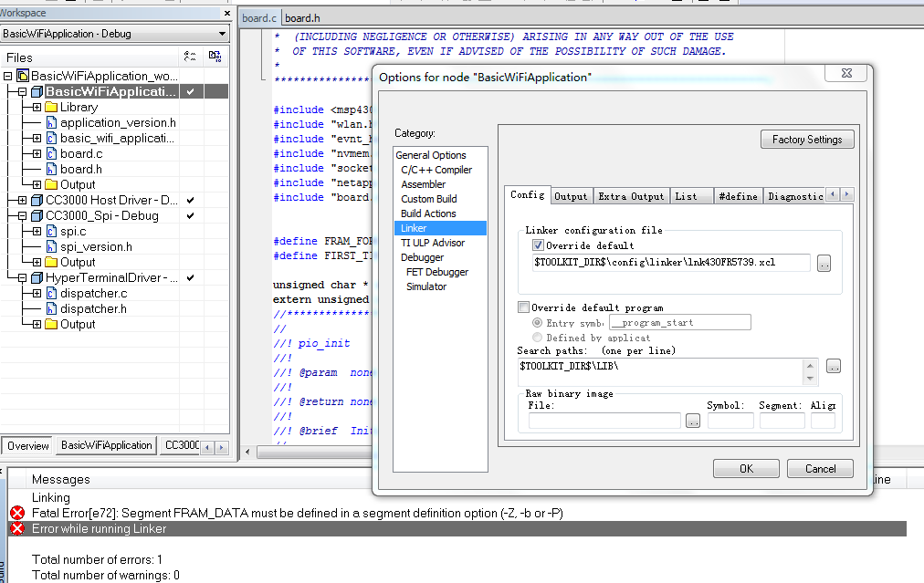
Task: Expand the CC3000 Host Driver project
Action: pyautogui.click(x=23, y=200)
